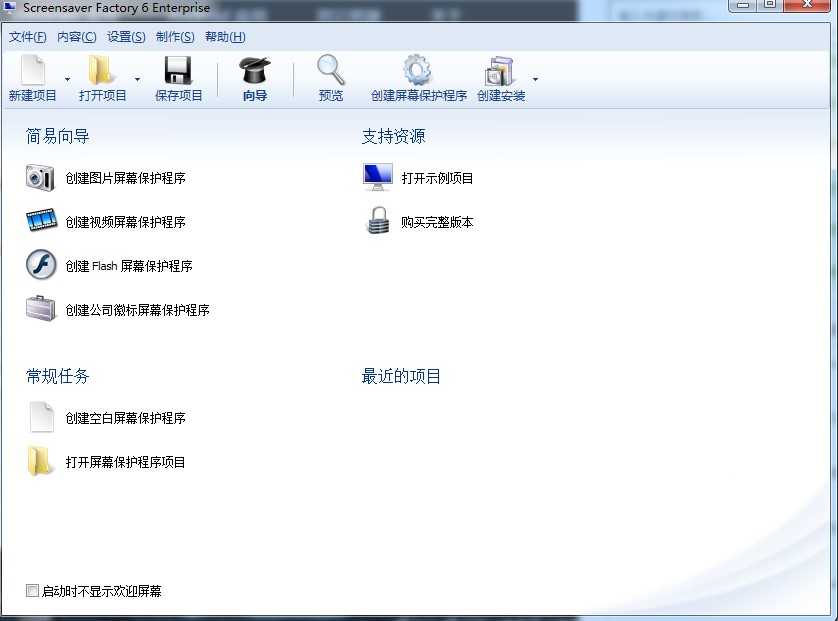The height and width of the screenshot is (621, 838).
Task: Click the 购买完整版本 purchase link
Action: 435,222
